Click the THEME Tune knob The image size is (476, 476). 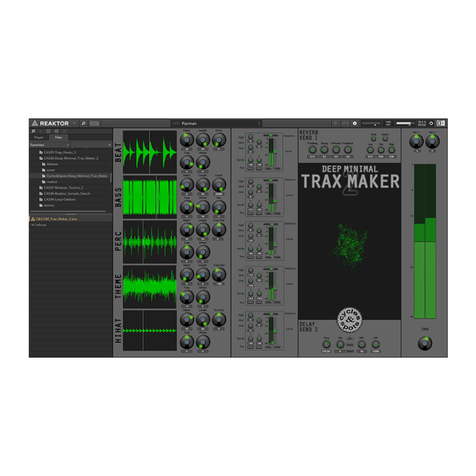point(187,297)
